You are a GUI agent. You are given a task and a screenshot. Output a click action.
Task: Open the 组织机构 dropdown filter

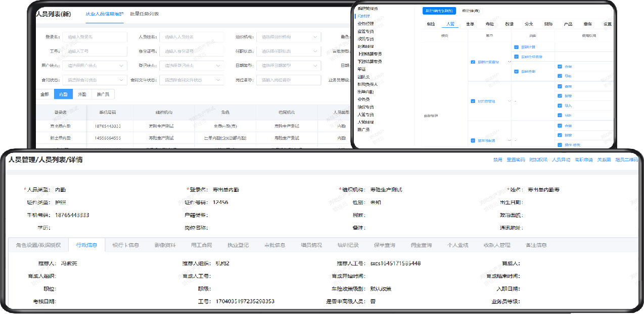[x=289, y=37]
